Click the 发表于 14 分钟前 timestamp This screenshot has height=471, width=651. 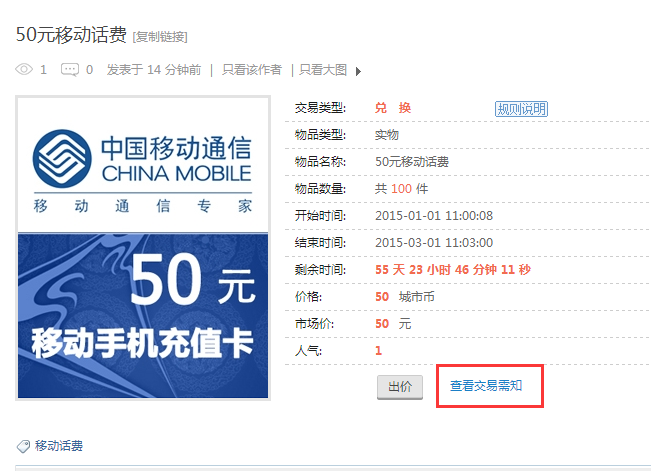click(x=154, y=69)
